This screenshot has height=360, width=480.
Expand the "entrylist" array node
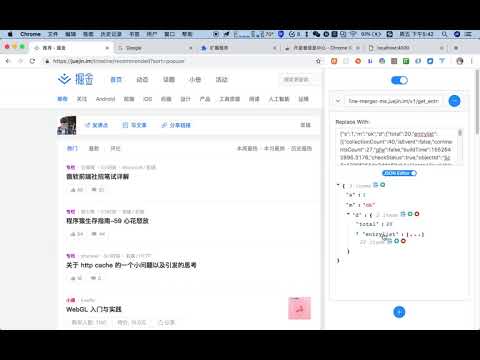(x=357, y=234)
